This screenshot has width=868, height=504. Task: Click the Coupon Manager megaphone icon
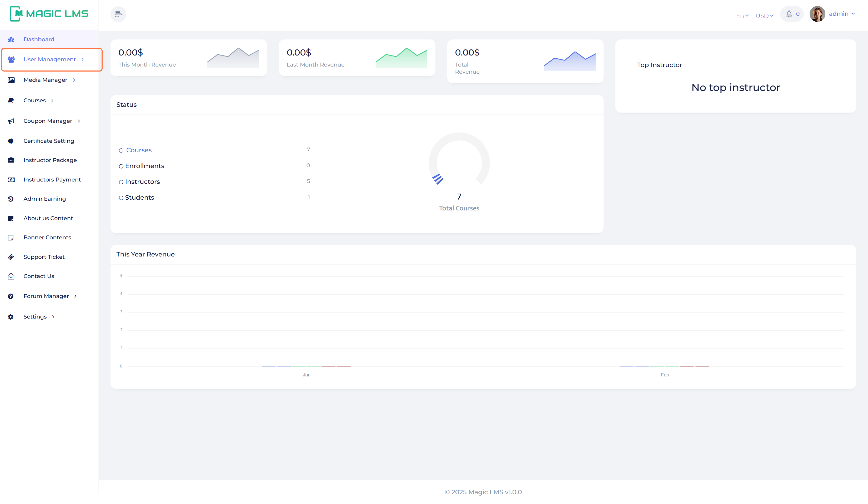[11, 121]
